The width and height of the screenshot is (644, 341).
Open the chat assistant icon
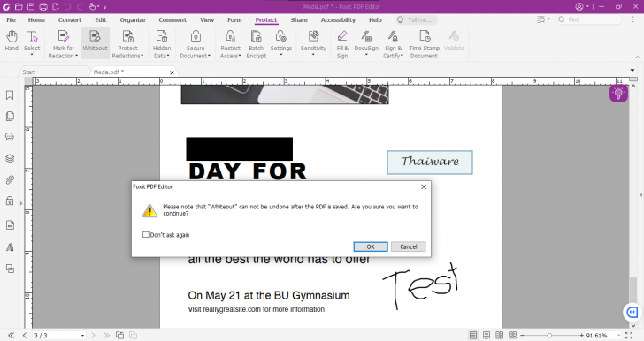pyautogui.click(x=632, y=312)
